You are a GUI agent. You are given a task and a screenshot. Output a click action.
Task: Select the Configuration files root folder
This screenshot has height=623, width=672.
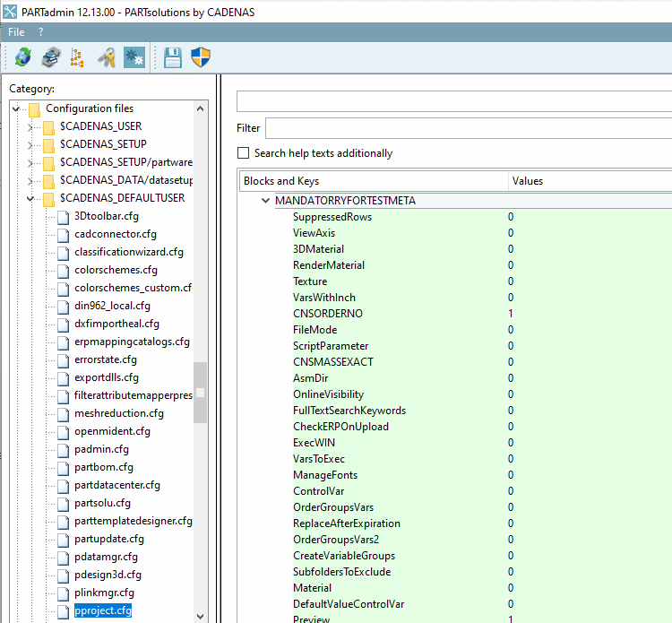click(x=90, y=108)
